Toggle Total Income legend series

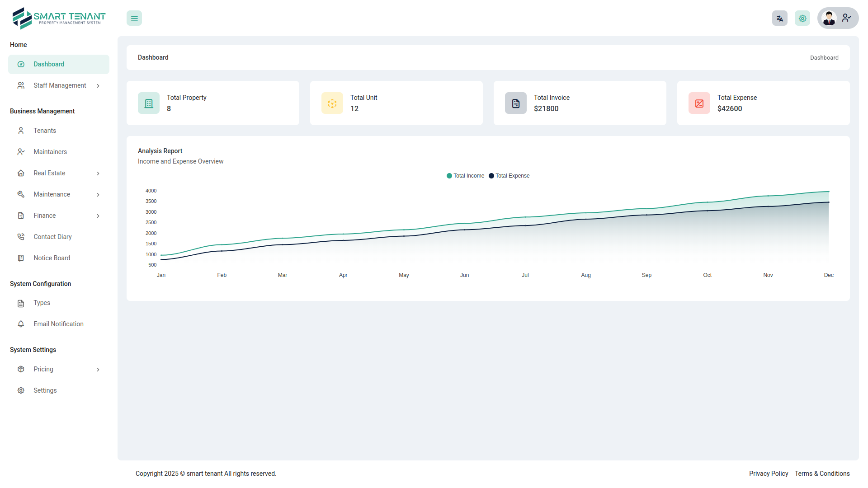tap(466, 176)
